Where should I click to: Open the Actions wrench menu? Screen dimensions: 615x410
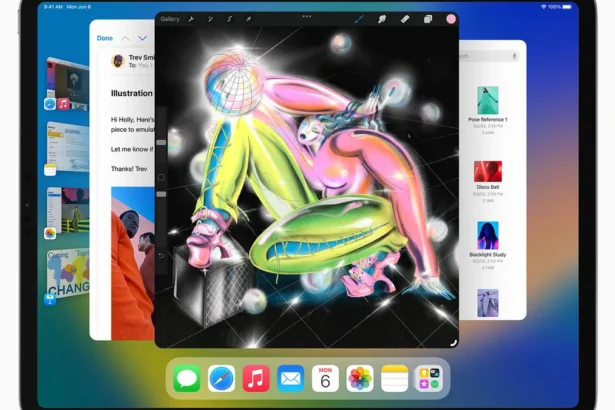point(194,19)
